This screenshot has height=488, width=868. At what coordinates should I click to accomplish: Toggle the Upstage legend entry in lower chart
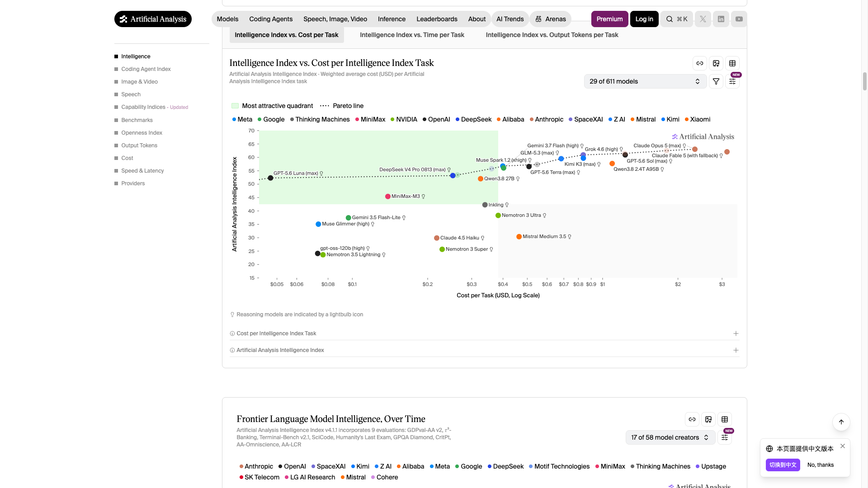(711, 466)
